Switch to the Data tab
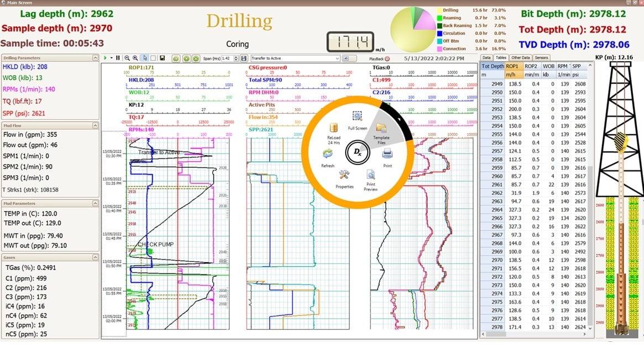 [486, 58]
